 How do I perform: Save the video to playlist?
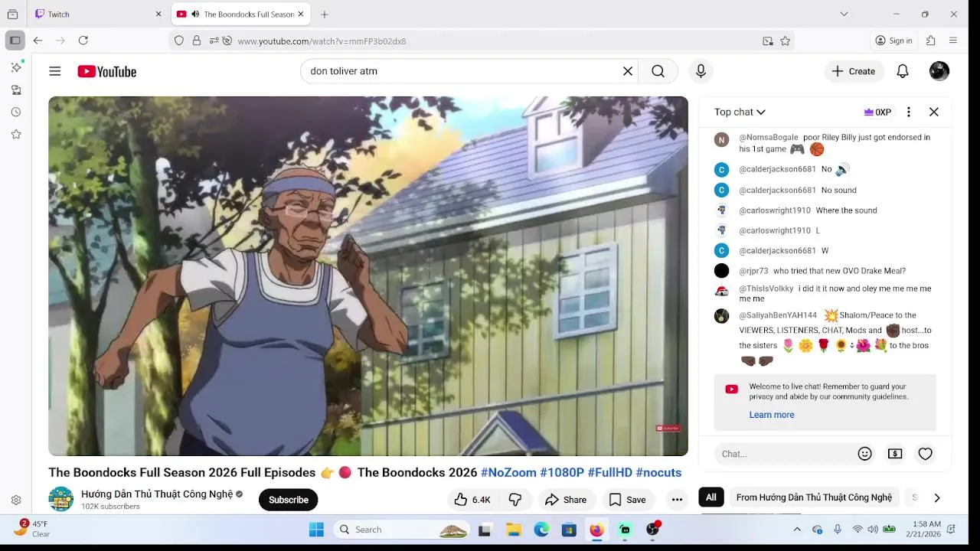pyautogui.click(x=627, y=500)
